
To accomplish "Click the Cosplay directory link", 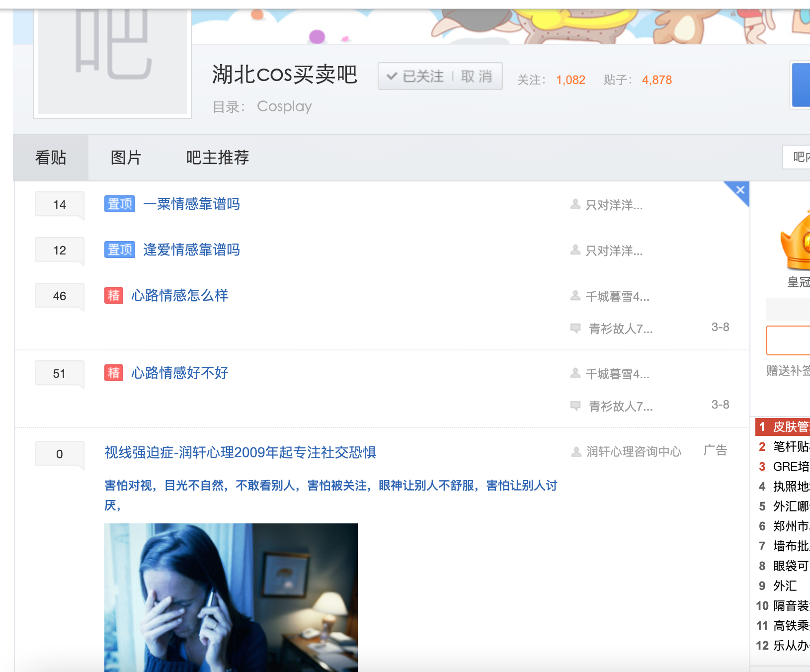I will click(284, 106).
